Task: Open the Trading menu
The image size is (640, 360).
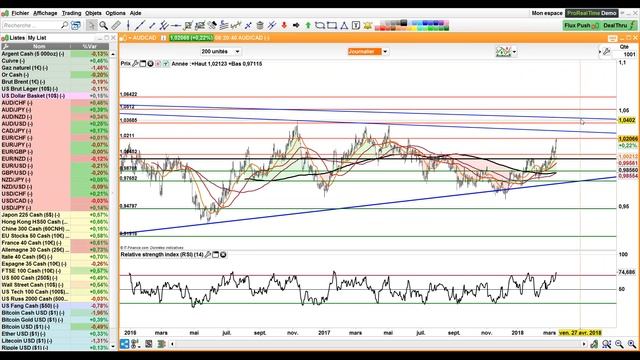Action: pyautogui.click(x=71, y=13)
